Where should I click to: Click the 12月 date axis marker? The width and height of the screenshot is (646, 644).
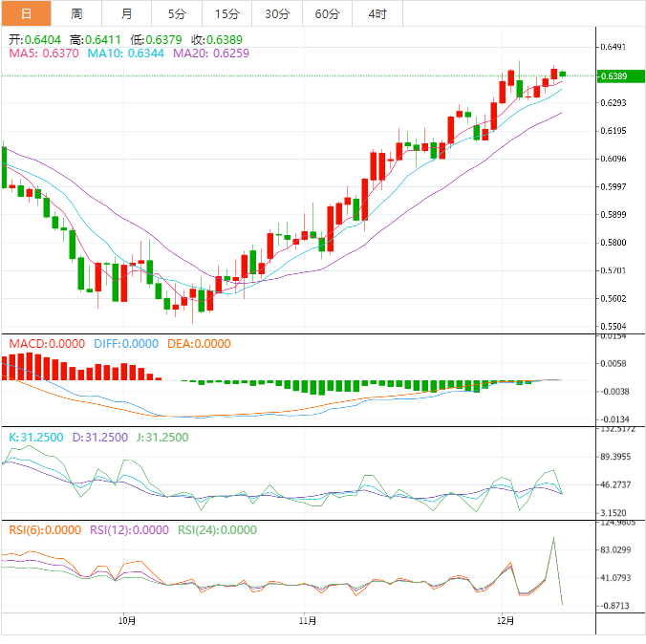[x=506, y=621]
